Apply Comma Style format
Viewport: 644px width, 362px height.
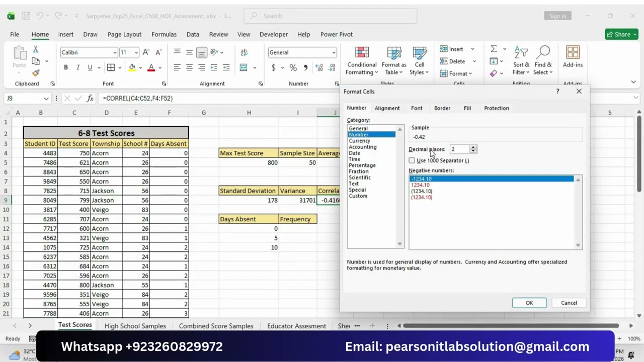tap(305, 67)
